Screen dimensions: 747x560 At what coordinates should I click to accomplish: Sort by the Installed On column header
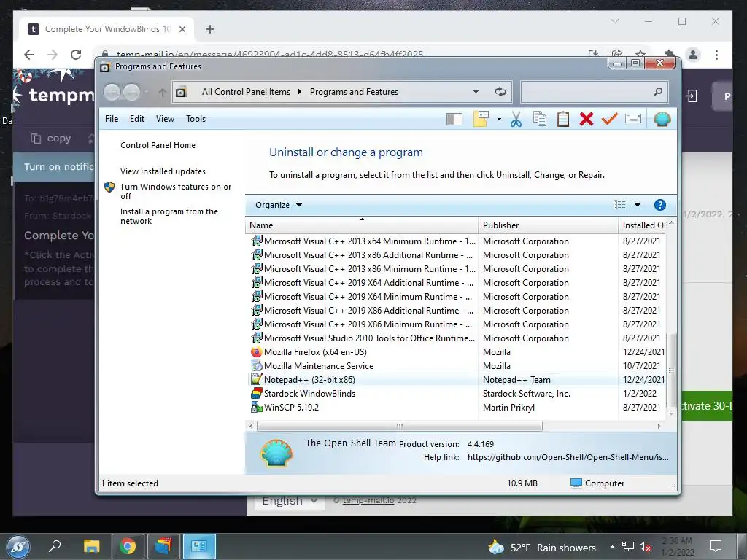click(x=643, y=225)
